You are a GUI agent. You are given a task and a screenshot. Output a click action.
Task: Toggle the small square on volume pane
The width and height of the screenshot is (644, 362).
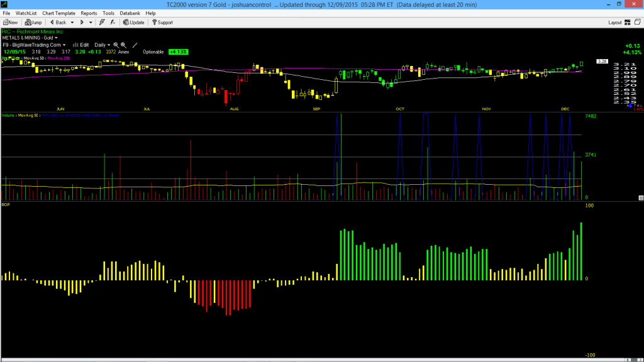point(641,198)
